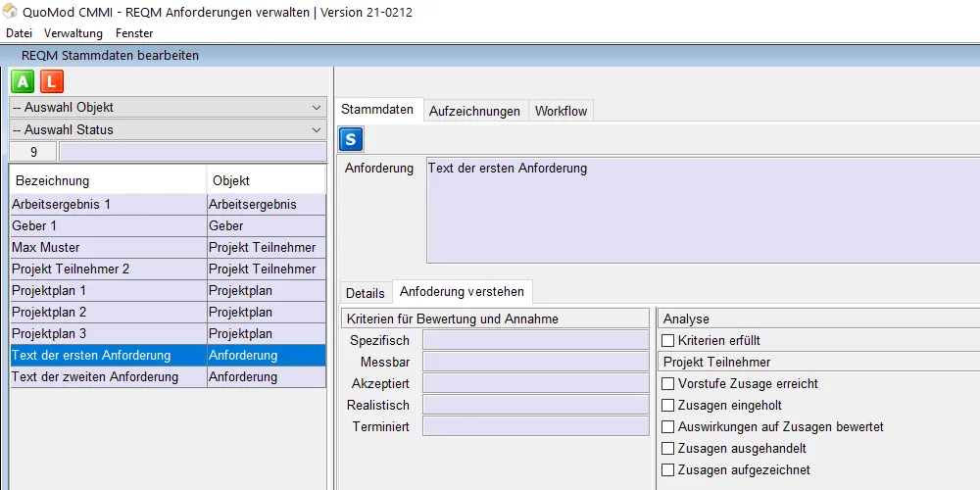Expand the Auswahl Status dropdown
980x490 pixels.
pyautogui.click(x=168, y=129)
